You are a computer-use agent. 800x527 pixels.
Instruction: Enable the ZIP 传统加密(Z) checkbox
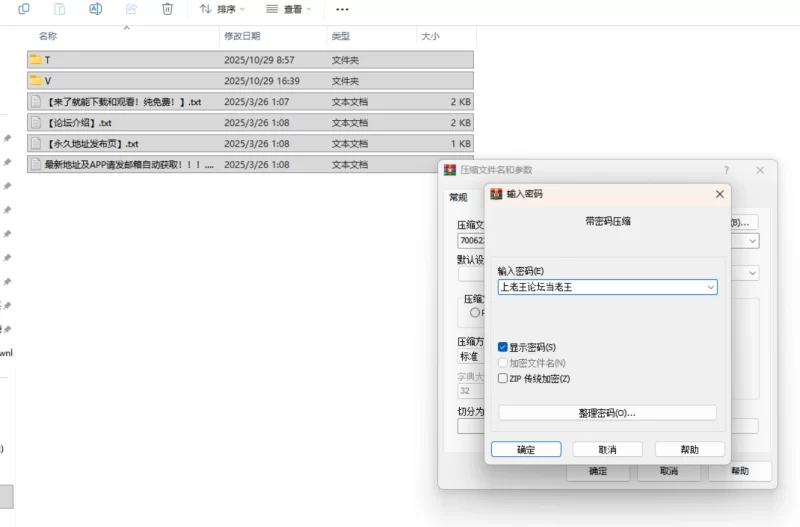503,379
